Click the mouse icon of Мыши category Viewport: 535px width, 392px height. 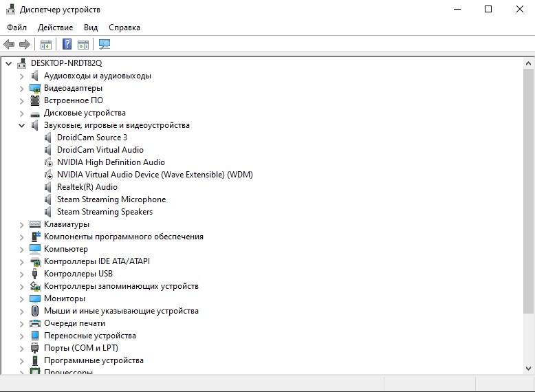pos(35,311)
